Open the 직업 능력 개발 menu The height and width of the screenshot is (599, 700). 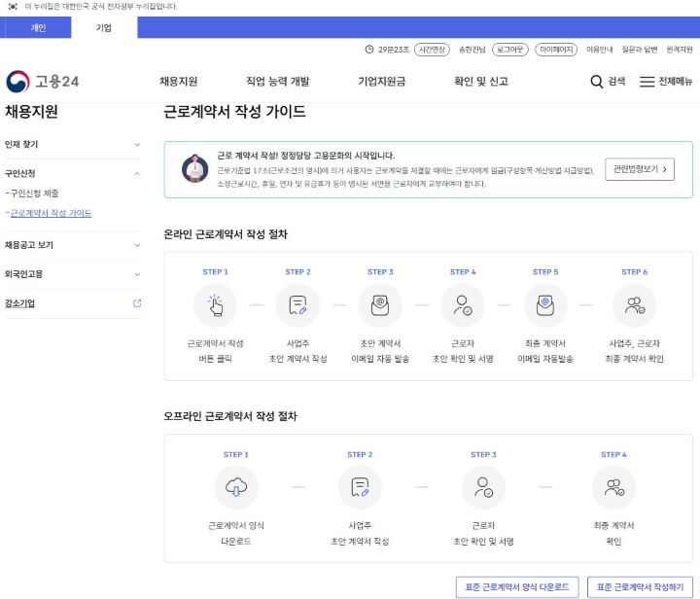point(278,82)
